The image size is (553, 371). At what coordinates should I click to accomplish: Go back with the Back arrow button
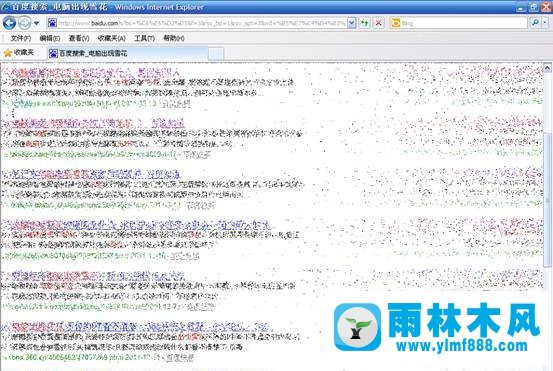tap(10, 23)
